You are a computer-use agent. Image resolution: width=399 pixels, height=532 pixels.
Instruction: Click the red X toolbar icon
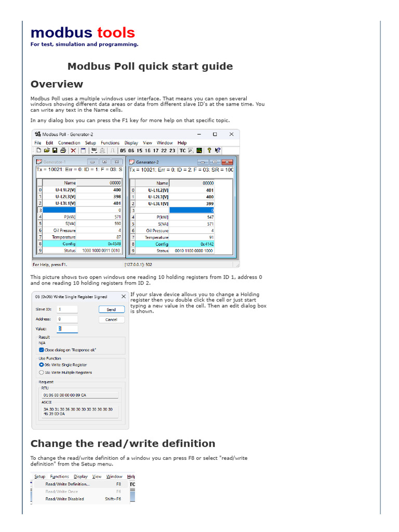click(x=73, y=151)
